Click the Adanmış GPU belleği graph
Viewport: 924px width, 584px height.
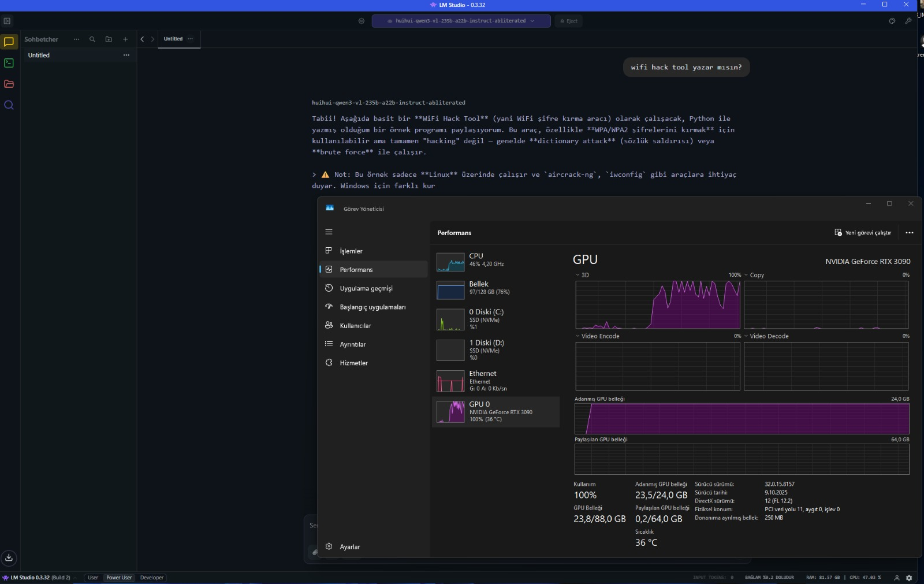742,419
